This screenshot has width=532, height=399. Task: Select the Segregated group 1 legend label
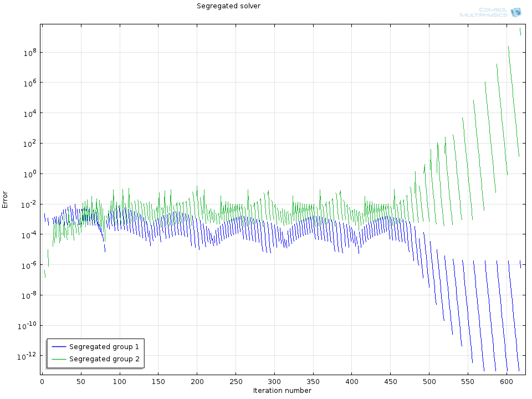coord(104,346)
